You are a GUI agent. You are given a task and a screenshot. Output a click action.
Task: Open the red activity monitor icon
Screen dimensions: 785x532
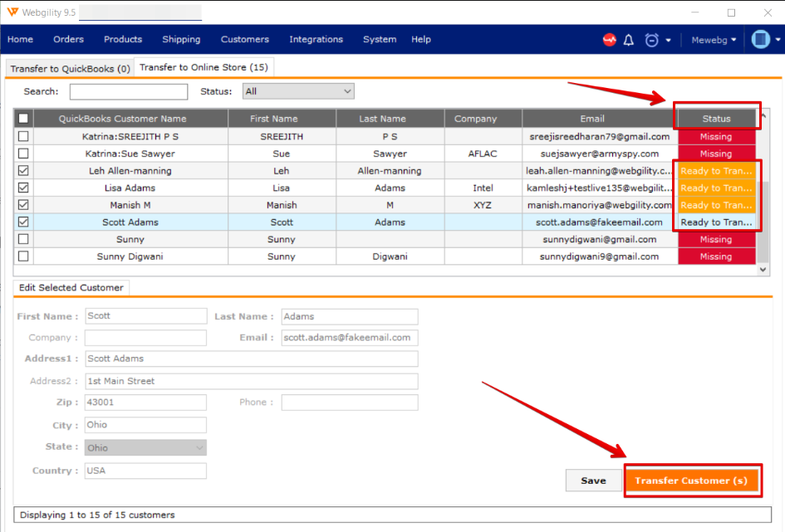click(x=609, y=40)
